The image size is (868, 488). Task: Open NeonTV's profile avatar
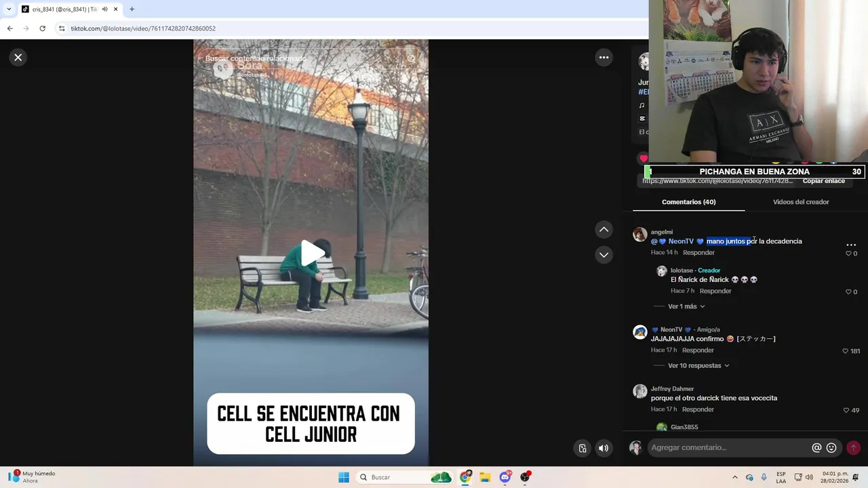click(x=639, y=332)
